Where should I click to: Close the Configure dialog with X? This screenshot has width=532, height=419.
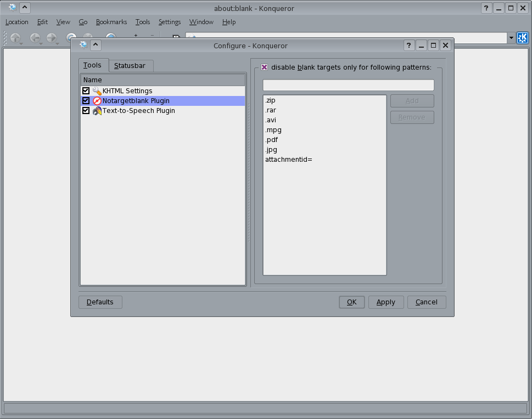(x=445, y=45)
